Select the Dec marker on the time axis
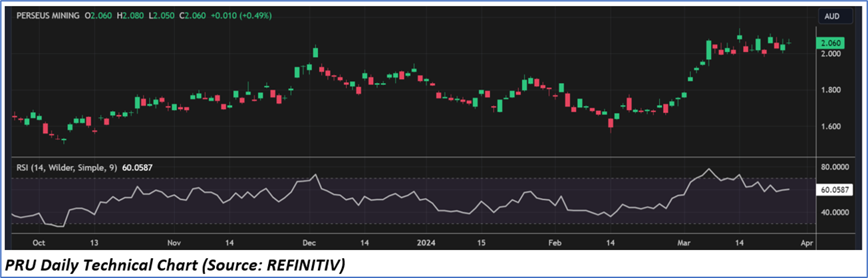 pos(309,242)
